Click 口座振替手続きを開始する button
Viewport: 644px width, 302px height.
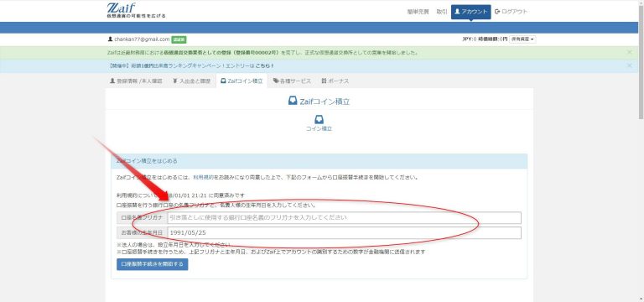[x=153, y=264]
